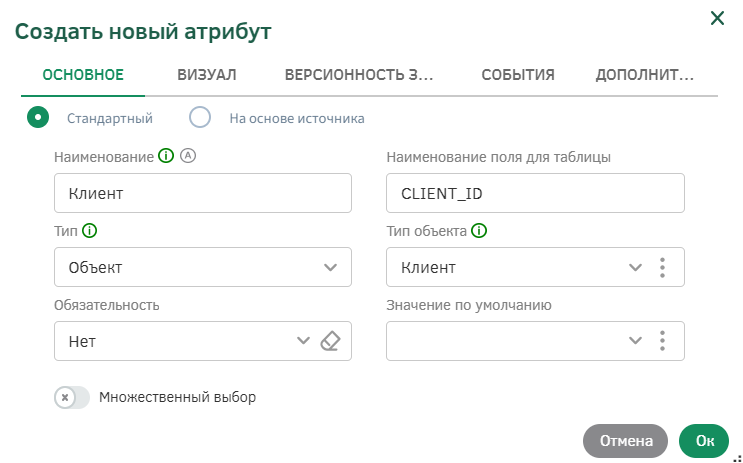Click the info icon next to Тип
The width and height of the screenshot is (743, 463).
pyautogui.click(x=89, y=231)
